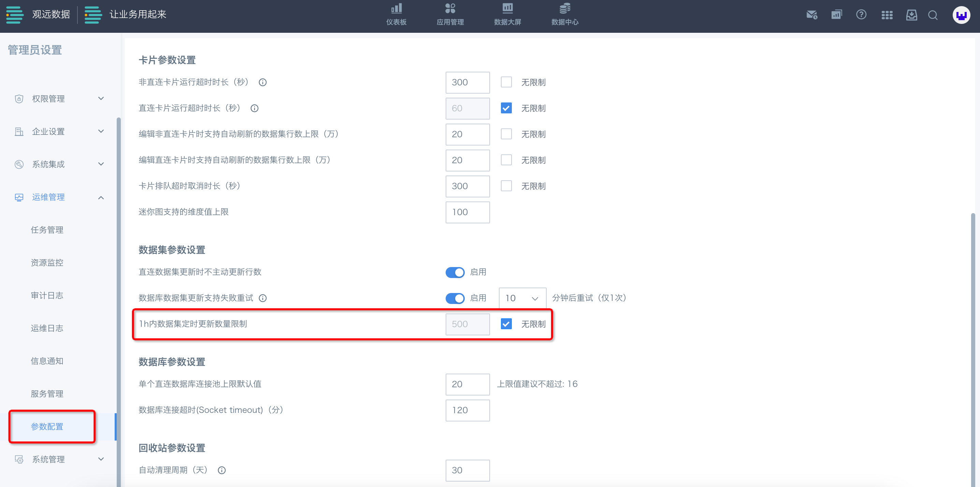Click the user avatar icon
This screenshot has width=980, height=487.
click(961, 15)
